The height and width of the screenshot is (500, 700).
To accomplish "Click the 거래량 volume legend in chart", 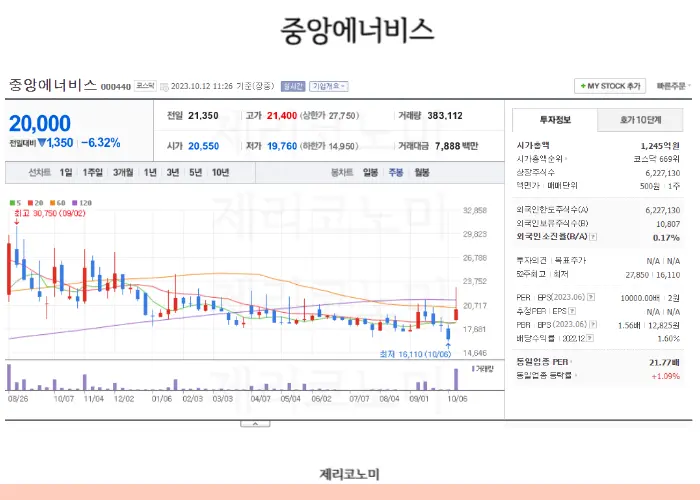I will tap(483, 369).
